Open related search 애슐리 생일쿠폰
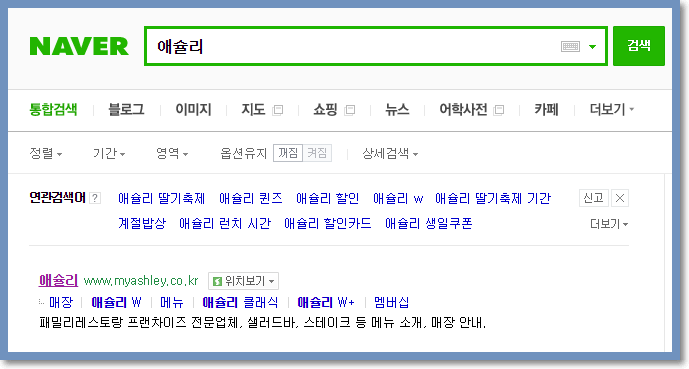Image resolution: width=689 pixels, height=369 pixels. point(428,224)
